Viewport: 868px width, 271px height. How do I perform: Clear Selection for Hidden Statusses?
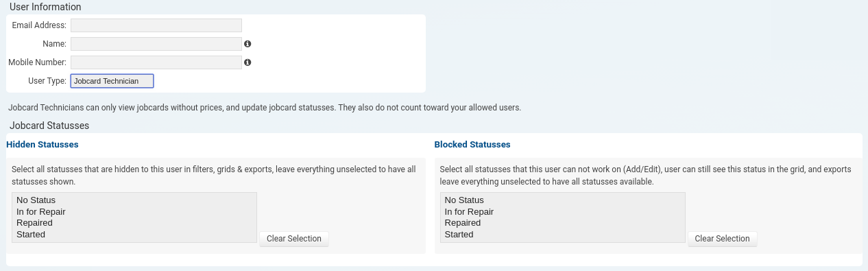tap(294, 239)
